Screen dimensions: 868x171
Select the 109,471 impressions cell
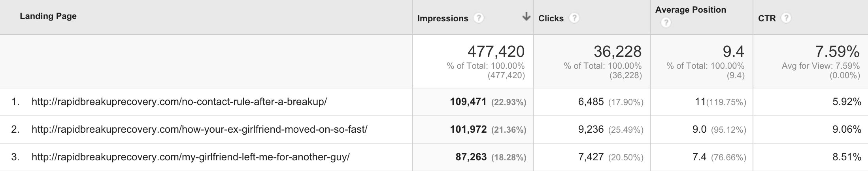(468, 102)
